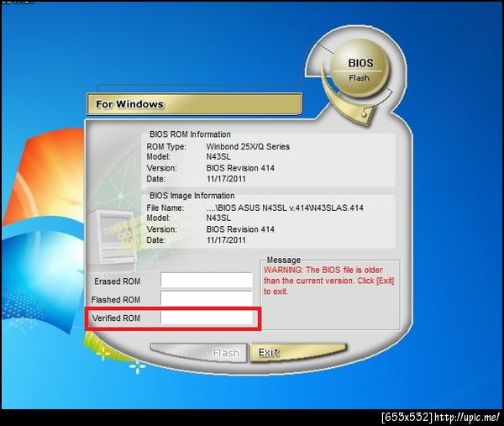Click the computer monitor illustration

[x=113, y=237]
